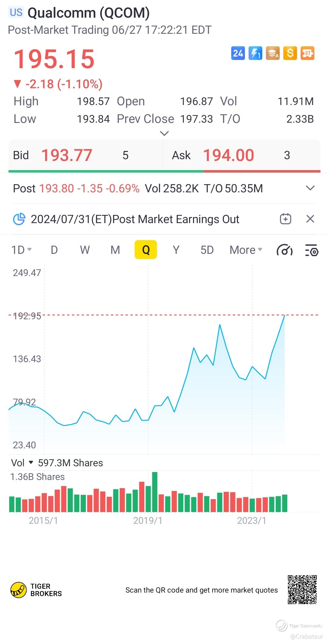The height and width of the screenshot is (644, 329).
Task: Select the Quarterly (Q) chart tab
Action: coord(146,250)
